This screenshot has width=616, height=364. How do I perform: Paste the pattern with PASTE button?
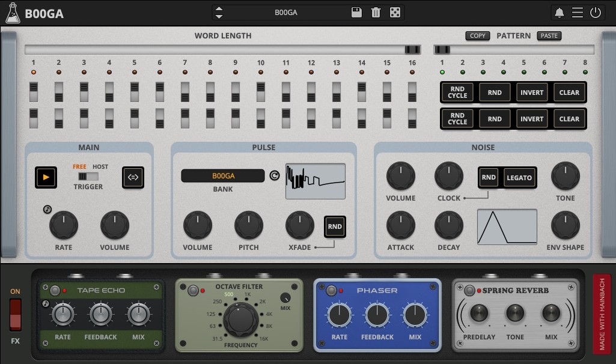549,35
